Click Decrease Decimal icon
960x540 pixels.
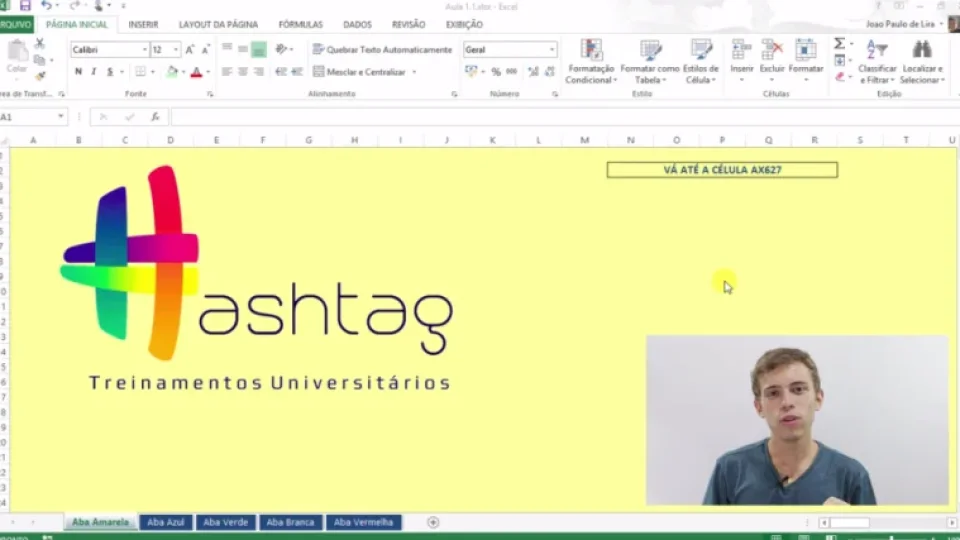point(549,72)
